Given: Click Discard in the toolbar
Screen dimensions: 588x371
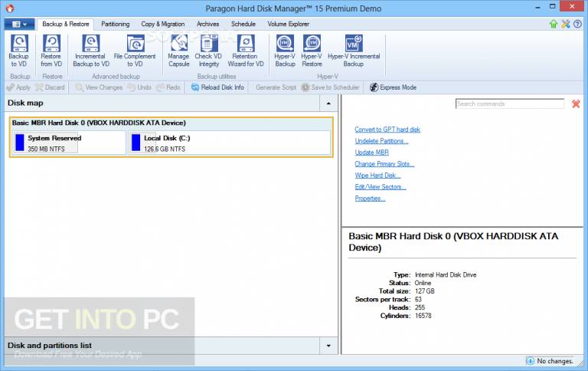Looking at the screenshot, I should (x=51, y=87).
